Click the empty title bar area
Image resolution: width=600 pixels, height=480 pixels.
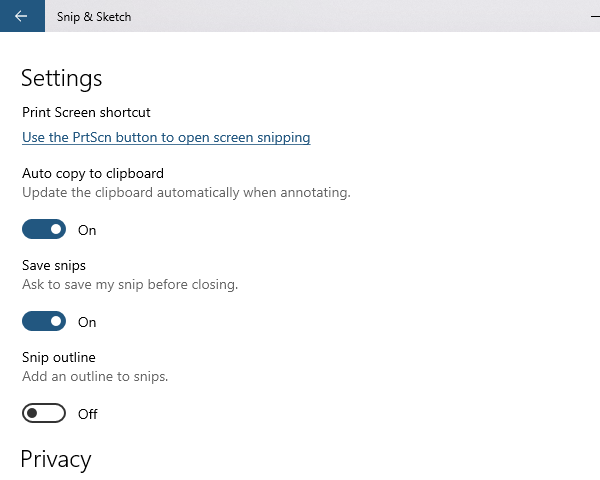pos(350,16)
